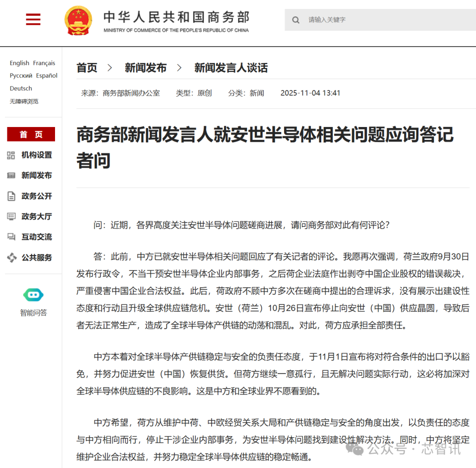Image resolution: width=476 pixels, height=468 pixels.
Task: Open the Deutsch language version
Action: [x=20, y=88]
